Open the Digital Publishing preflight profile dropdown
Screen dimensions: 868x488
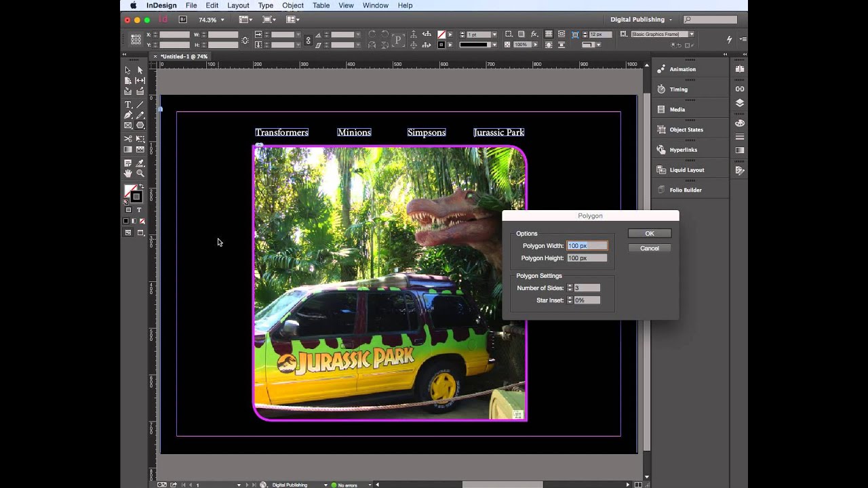[x=326, y=485]
